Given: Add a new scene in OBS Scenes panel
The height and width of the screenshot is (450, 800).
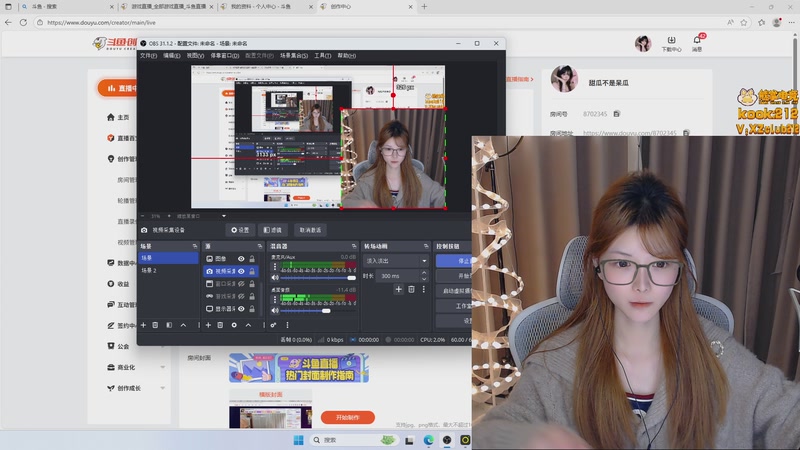Looking at the screenshot, I should point(143,325).
